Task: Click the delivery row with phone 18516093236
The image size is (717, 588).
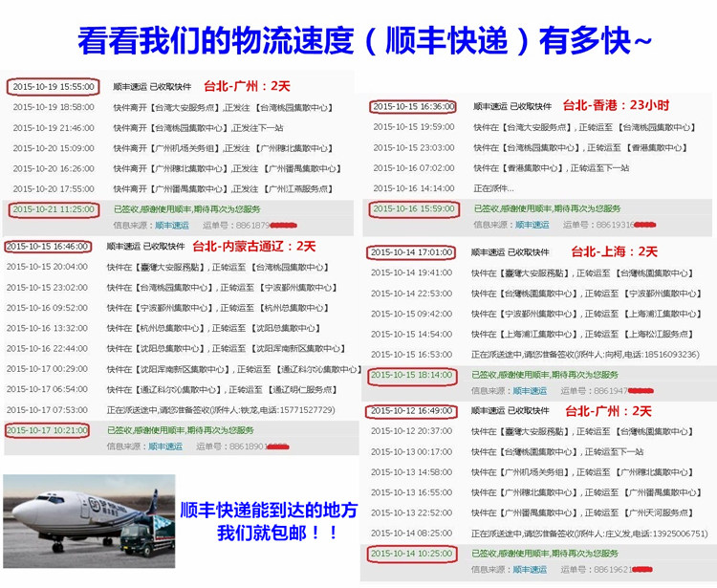Action: (x=535, y=355)
